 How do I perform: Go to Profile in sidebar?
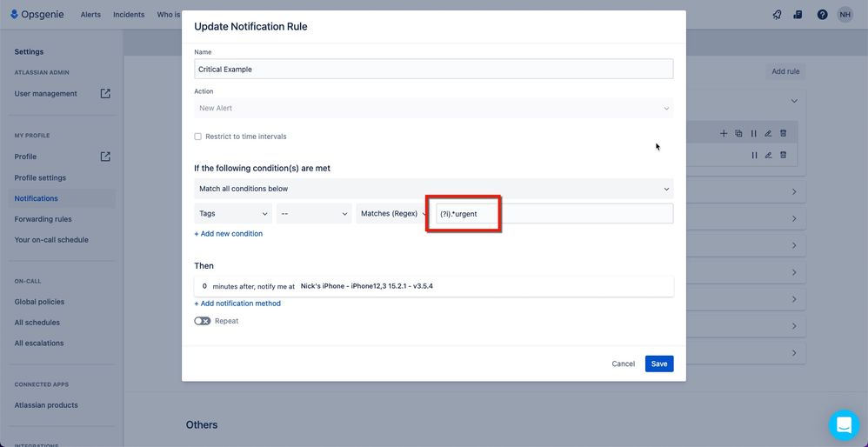25,157
